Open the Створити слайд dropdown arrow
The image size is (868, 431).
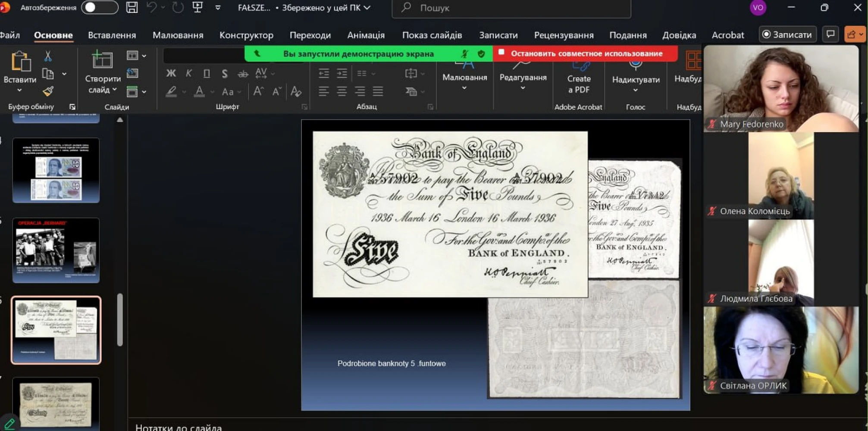[x=115, y=90]
